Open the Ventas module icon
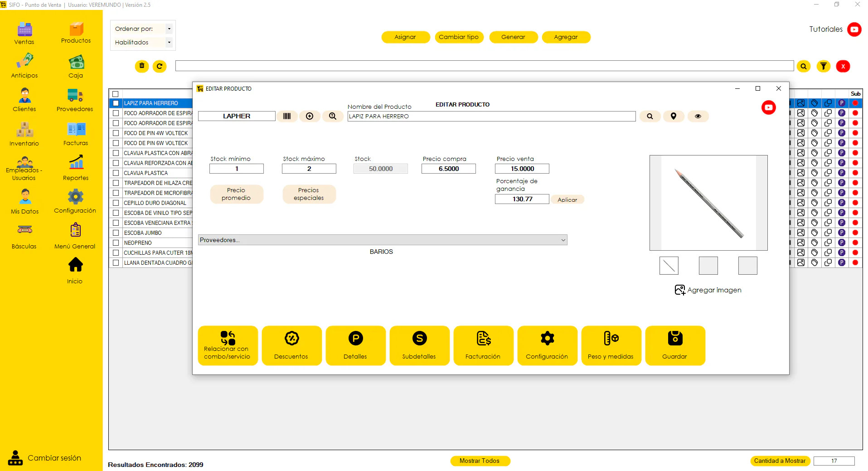Image resolution: width=868 pixels, height=471 pixels. tap(24, 30)
